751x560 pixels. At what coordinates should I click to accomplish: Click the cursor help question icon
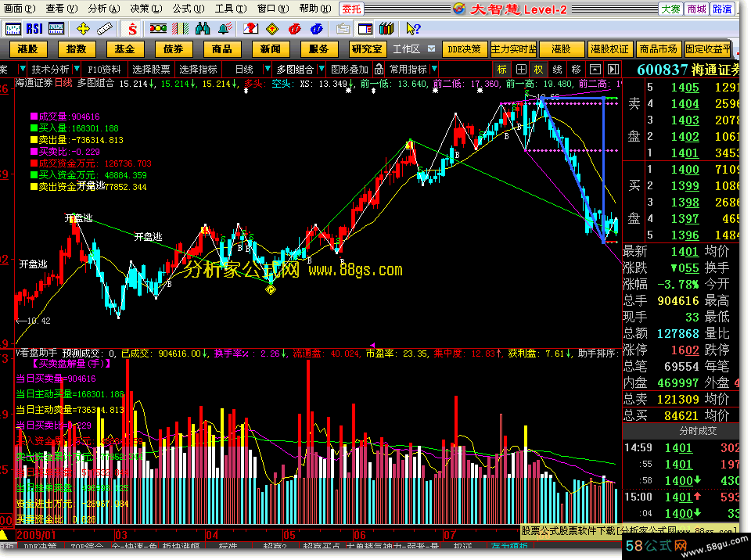pos(413,29)
